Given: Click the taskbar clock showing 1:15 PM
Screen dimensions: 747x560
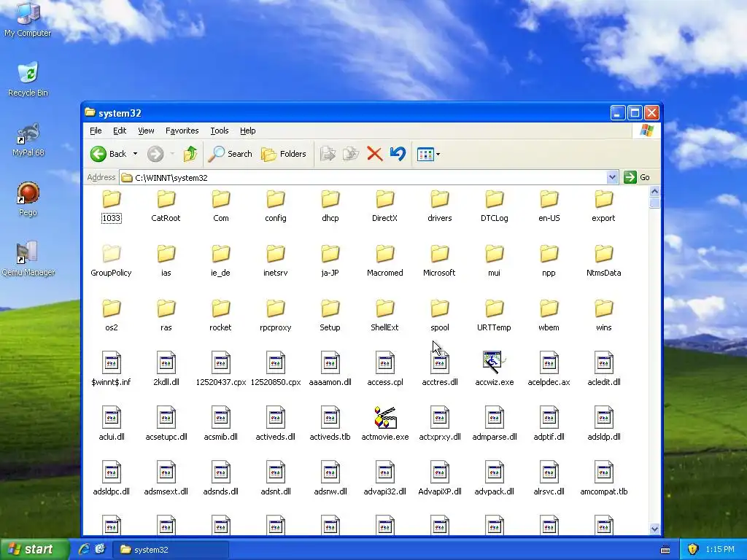Looking at the screenshot, I should pos(720,549).
